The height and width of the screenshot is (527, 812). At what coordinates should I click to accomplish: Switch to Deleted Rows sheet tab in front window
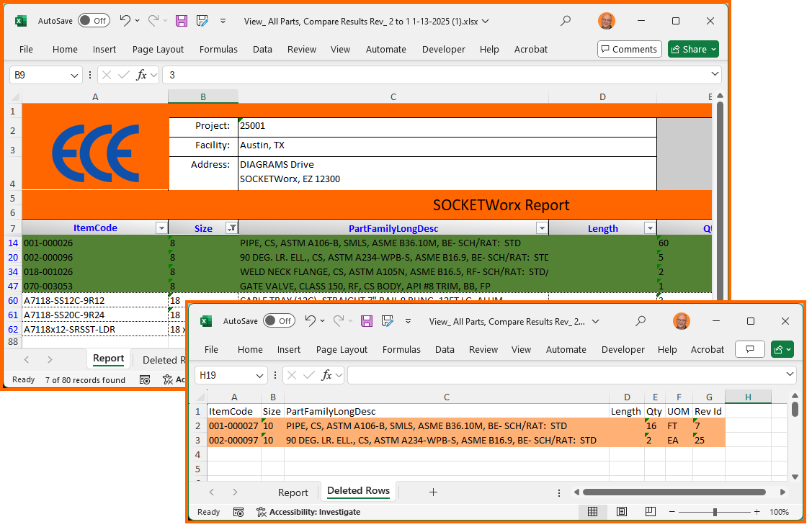(x=358, y=491)
